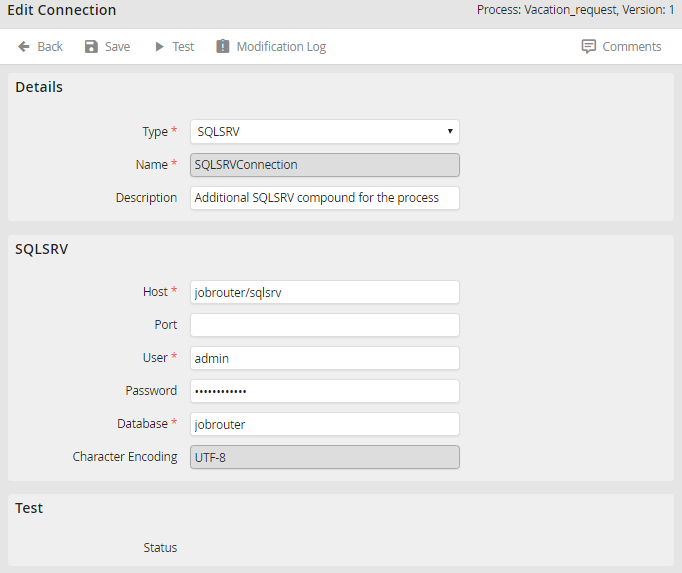Click the User field containing admin
This screenshot has height=573, width=682.
tap(324, 358)
